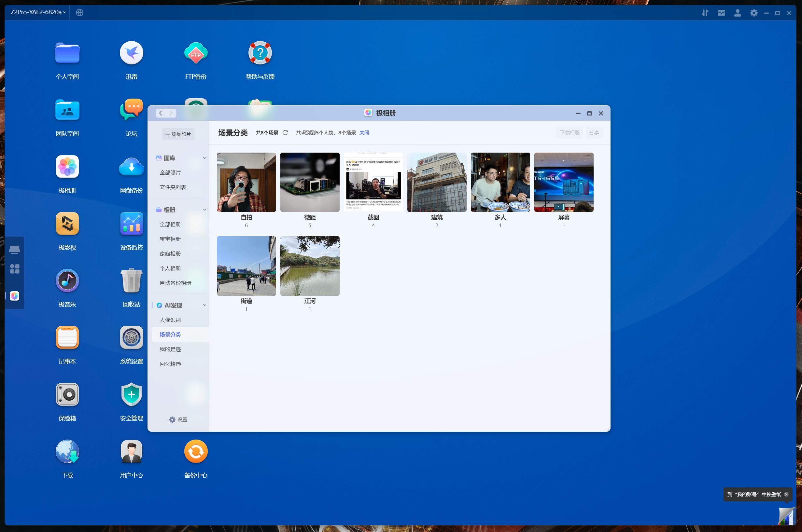Click the 添加照片 button
802x532 pixels.
pyautogui.click(x=178, y=134)
